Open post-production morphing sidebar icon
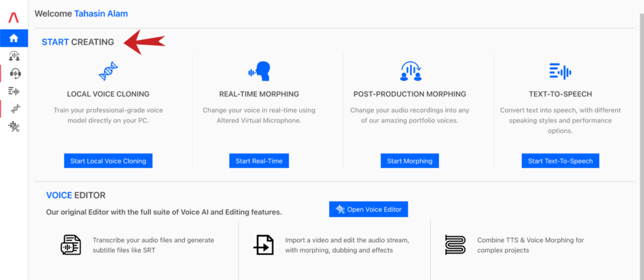 point(14,56)
